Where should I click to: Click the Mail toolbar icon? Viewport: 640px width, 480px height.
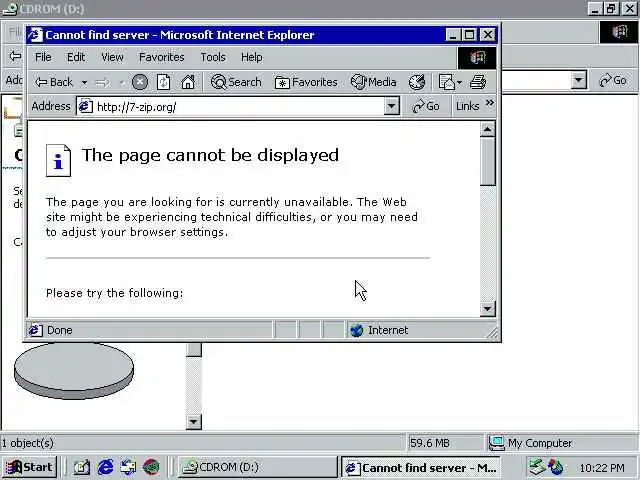tap(447, 82)
